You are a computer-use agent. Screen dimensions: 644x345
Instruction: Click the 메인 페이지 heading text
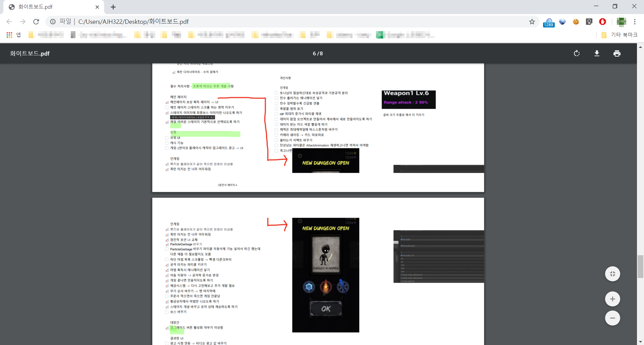[x=178, y=97]
